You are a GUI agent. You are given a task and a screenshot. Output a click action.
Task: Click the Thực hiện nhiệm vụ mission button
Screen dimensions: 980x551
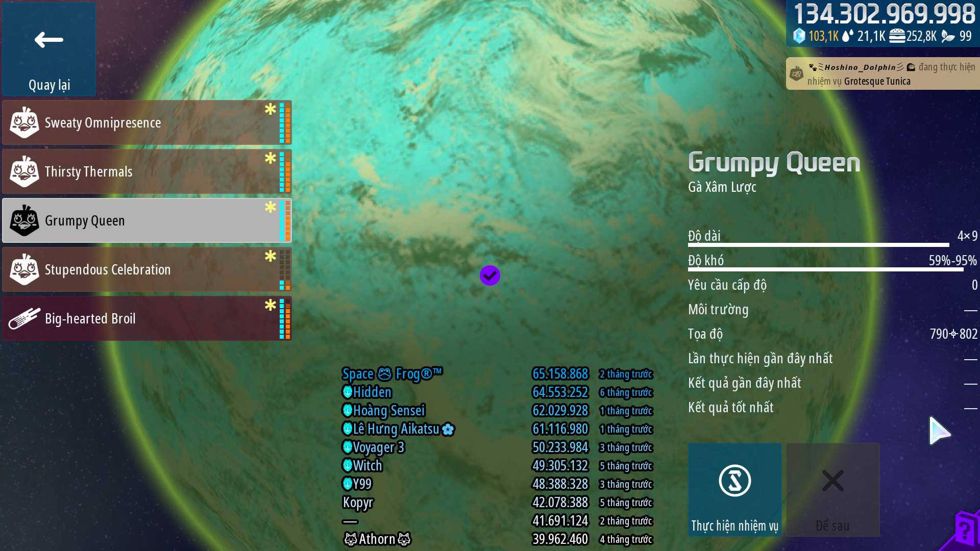point(734,489)
